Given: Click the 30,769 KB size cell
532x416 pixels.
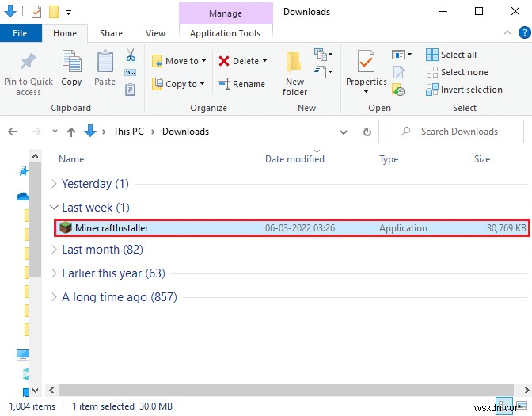Looking at the screenshot, I should coord(506,228).
